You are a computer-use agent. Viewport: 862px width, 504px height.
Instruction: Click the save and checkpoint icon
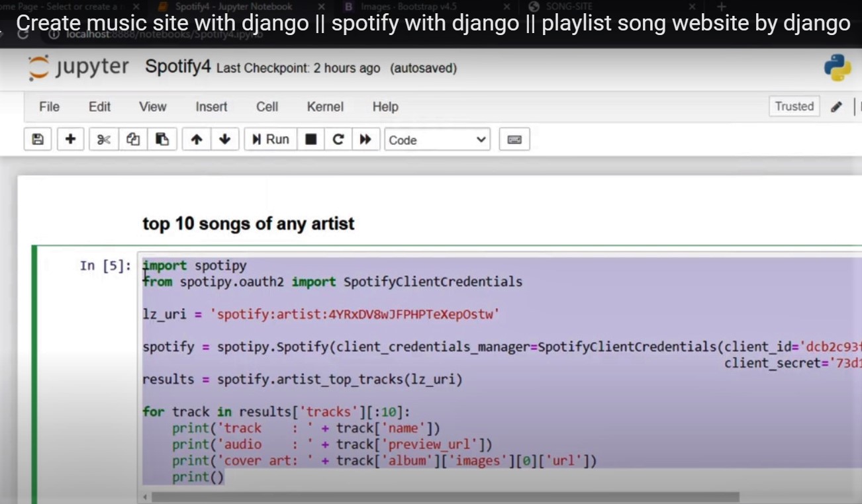[38, 140]
